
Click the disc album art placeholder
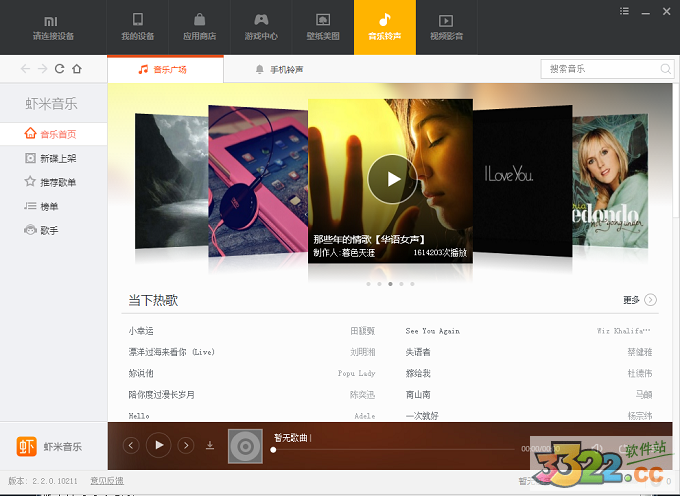point(245,446)
